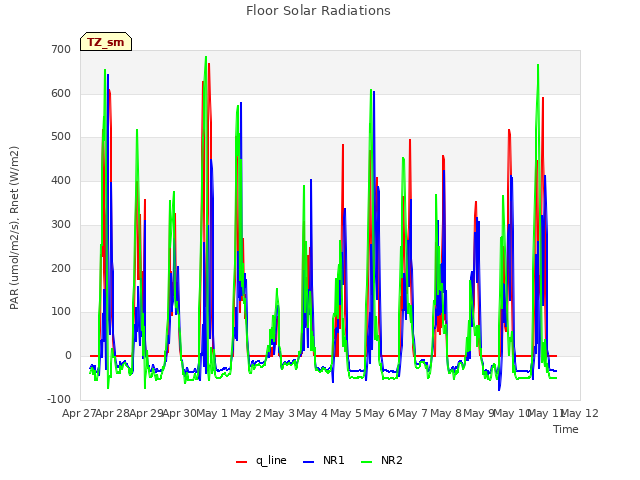This screenshot has width=640, height=480.
Task: Click the 100 y-axis tick label
Action: pyautogui.click(x=61, y=312)
